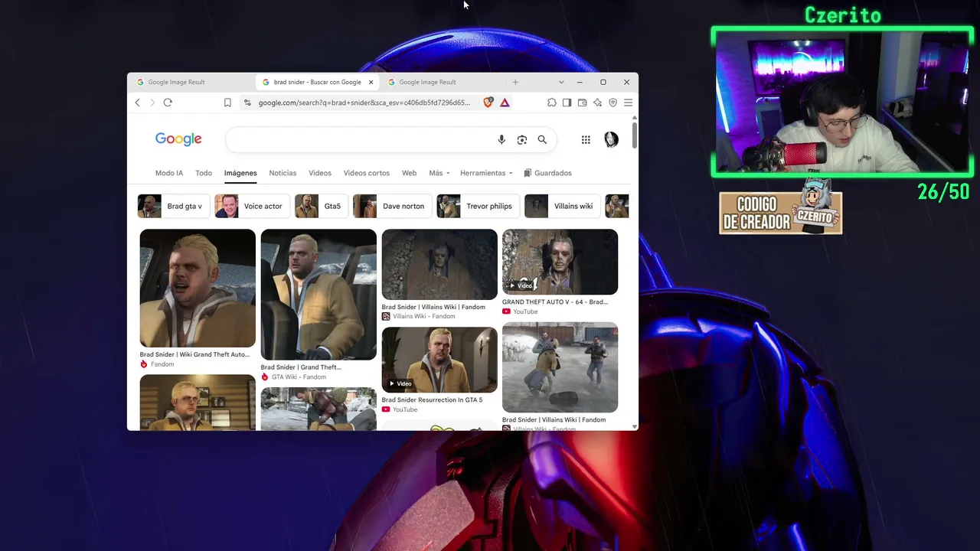Toggle the browser sidebar panel icon

pos(567,103)
